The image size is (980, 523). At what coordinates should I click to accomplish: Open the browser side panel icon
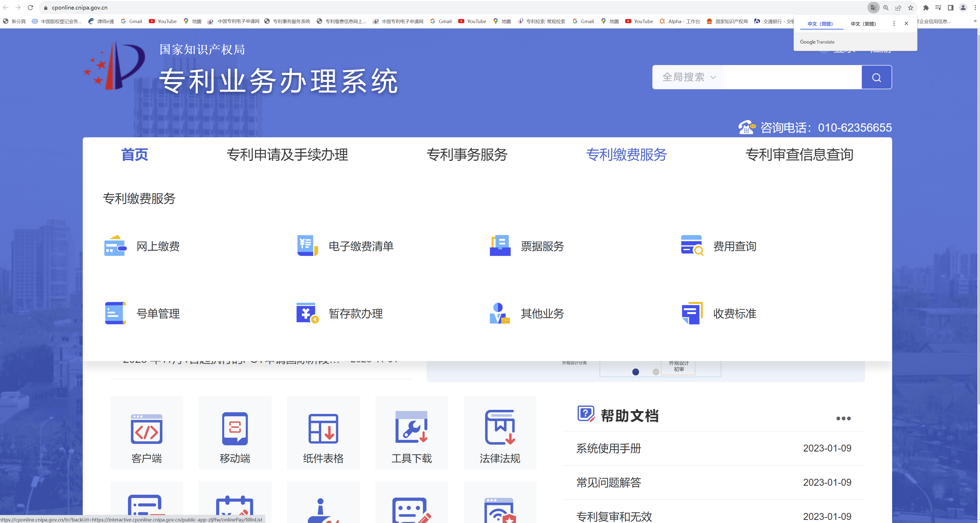(x=951, y=8)
